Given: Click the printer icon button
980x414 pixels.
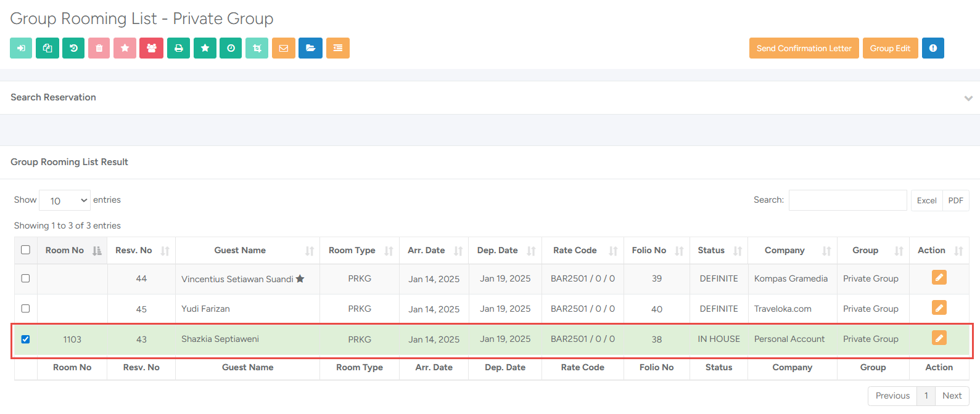Looking at the screenshot, I should click(178, 48).
